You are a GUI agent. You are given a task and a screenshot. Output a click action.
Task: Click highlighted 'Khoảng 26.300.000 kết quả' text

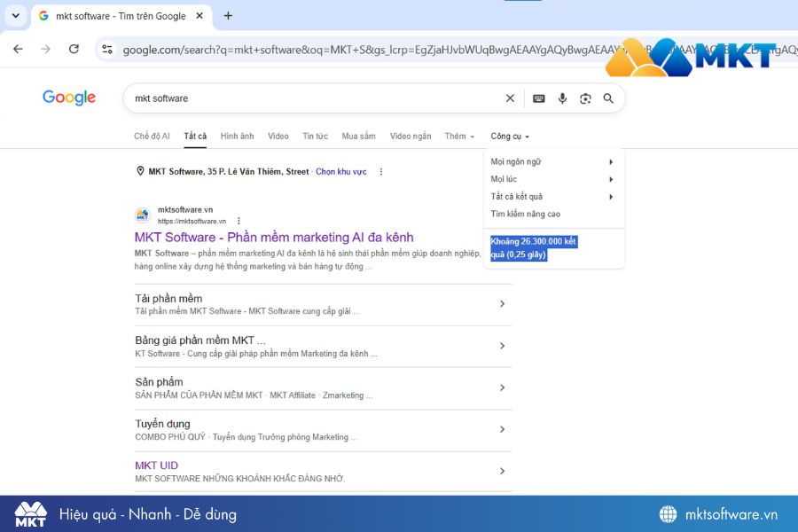coord(533,248)
